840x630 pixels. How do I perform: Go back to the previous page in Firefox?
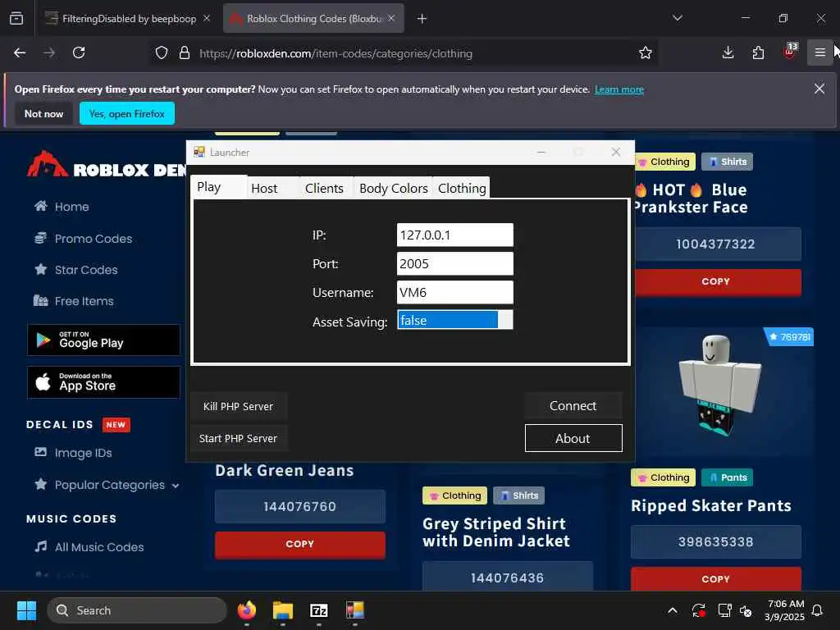pyautogui.click(x=20, y=52)
